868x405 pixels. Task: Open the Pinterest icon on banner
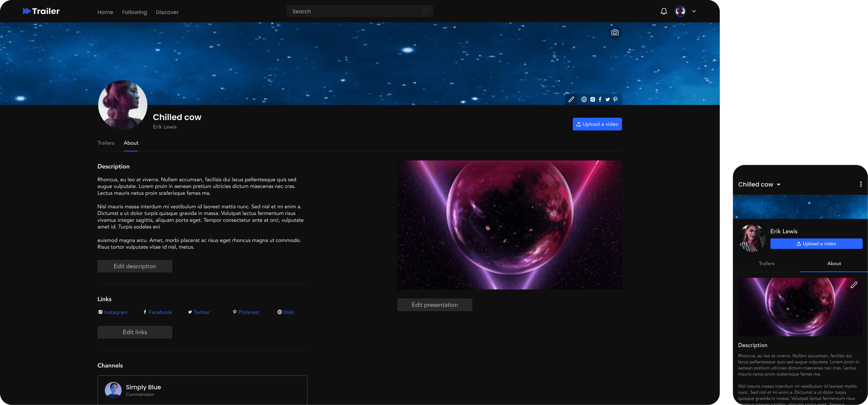[615, 99]
